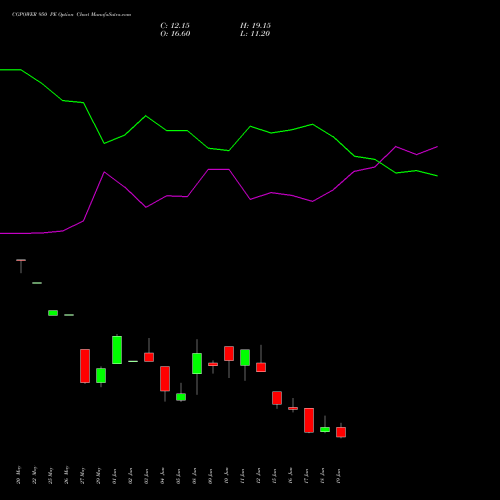Click the 20 May date label
This screenshot has height=500, width=500.
point(18,475)
